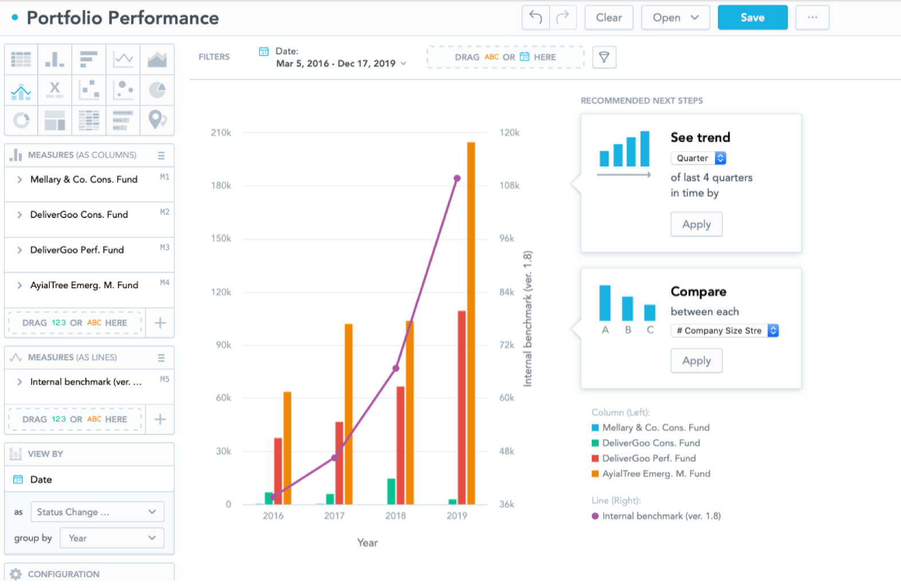Select the Bubble chart visualization type
This screenshot has width=901, height=588.
[x=123, y=90]
